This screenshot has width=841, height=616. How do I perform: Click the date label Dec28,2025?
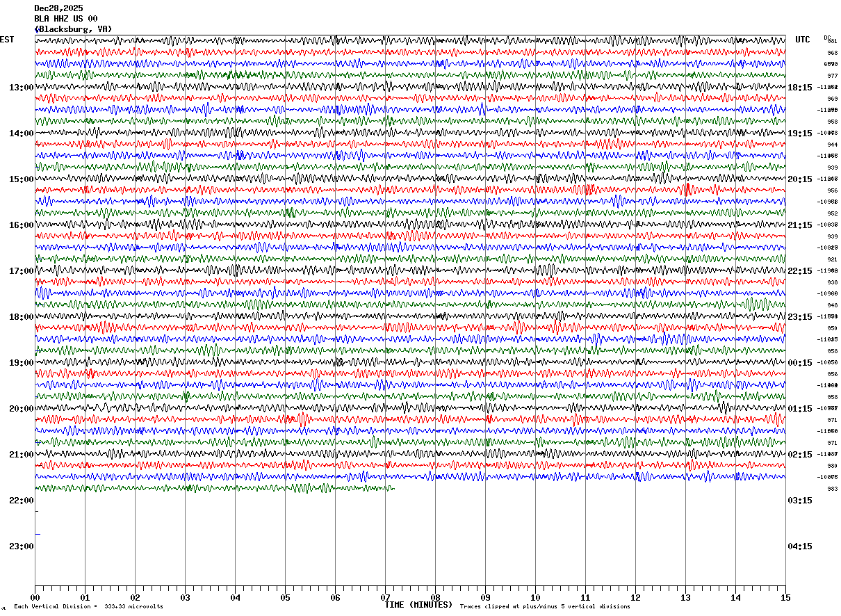coord(58,8)
